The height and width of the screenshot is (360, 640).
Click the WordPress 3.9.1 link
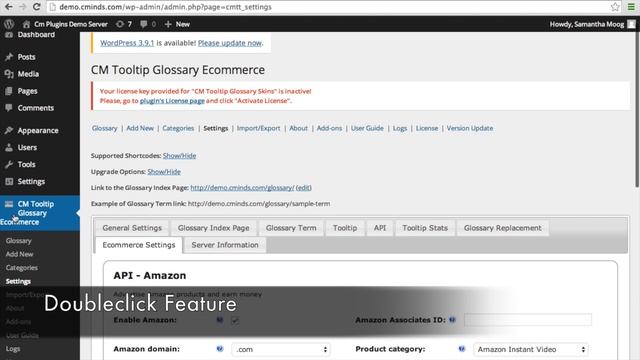pos(127,43)
